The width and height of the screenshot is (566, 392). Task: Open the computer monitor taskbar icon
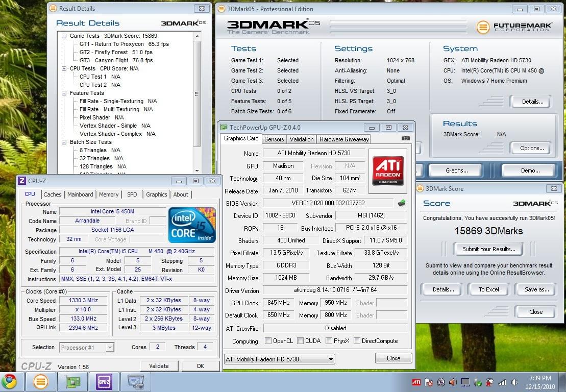[x=135, y=382]
